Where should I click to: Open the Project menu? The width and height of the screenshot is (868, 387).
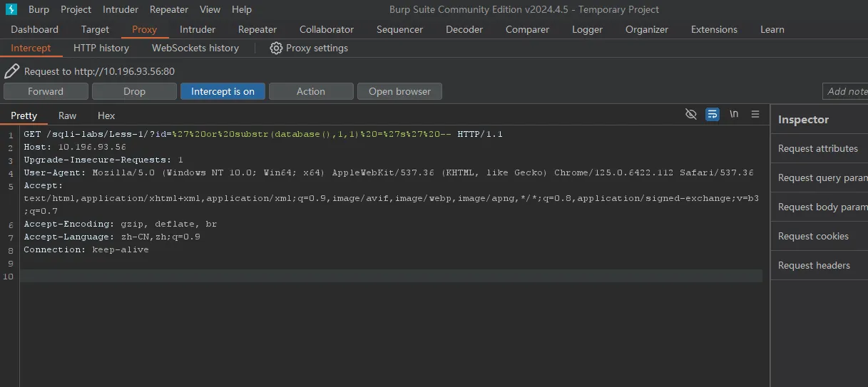coord(76,9)
